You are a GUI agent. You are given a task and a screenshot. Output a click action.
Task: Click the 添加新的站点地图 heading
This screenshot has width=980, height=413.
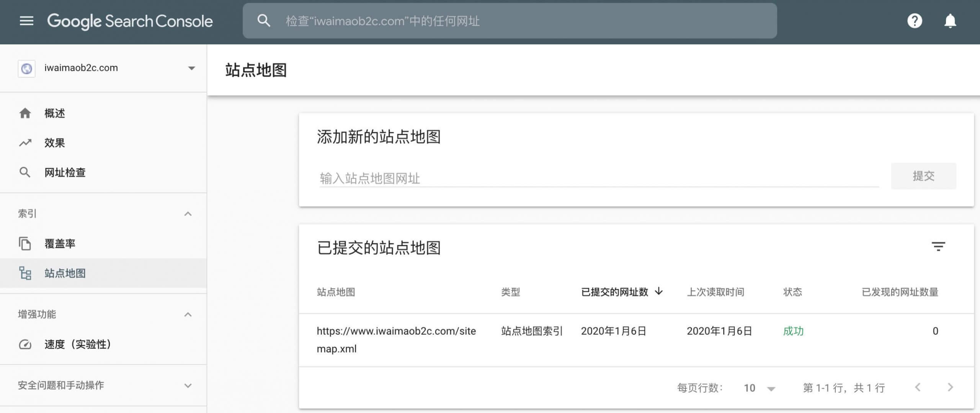[379, 137]
